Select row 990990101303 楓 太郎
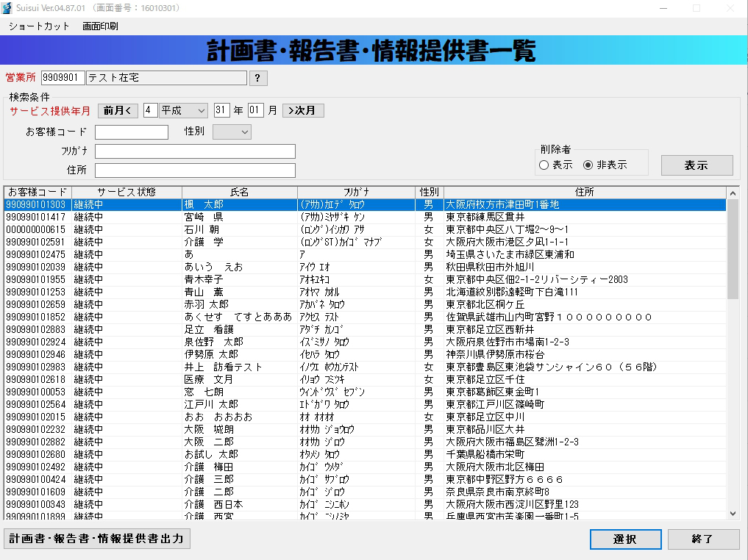The height and width of the screenshot is (560, 748). click(365, 204)
